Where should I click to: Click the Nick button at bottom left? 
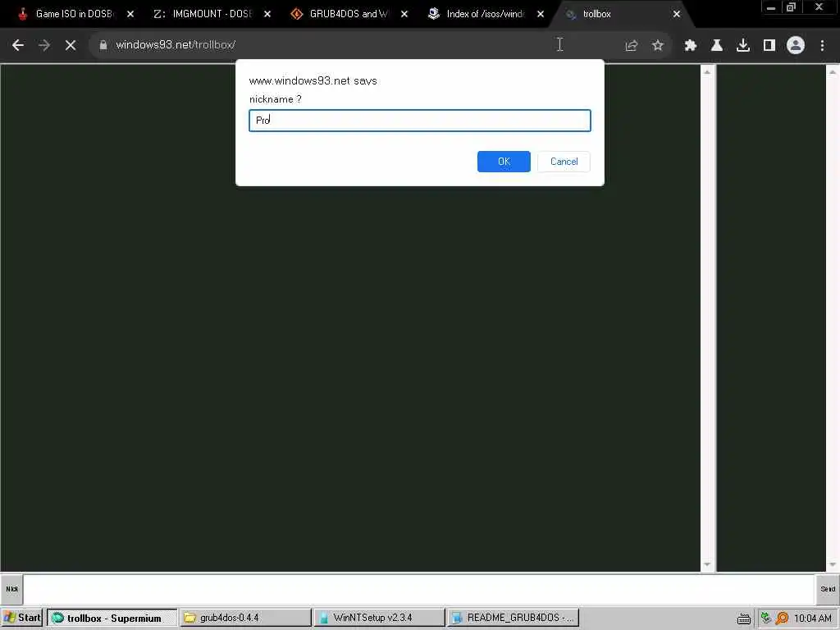[11, 589]
